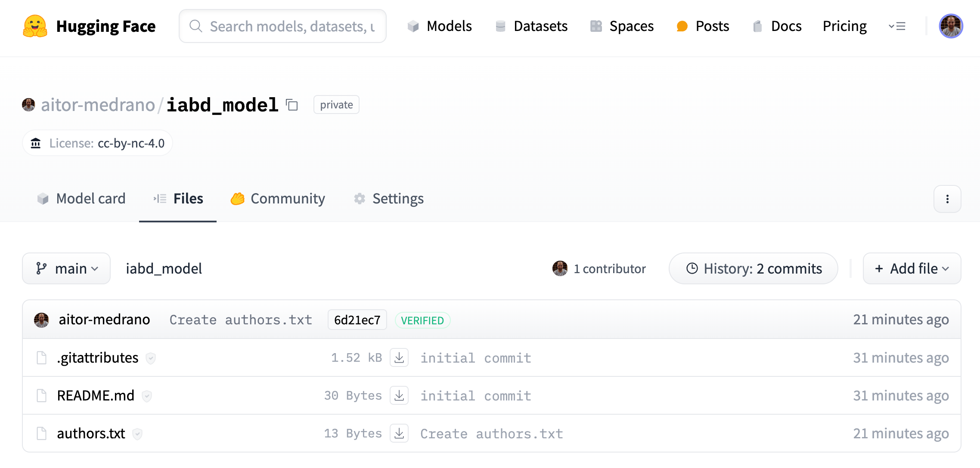The image size is (980, 468).
Task: Open History: 2 commits
Action: pyautogui.click(x=754, y=268)
